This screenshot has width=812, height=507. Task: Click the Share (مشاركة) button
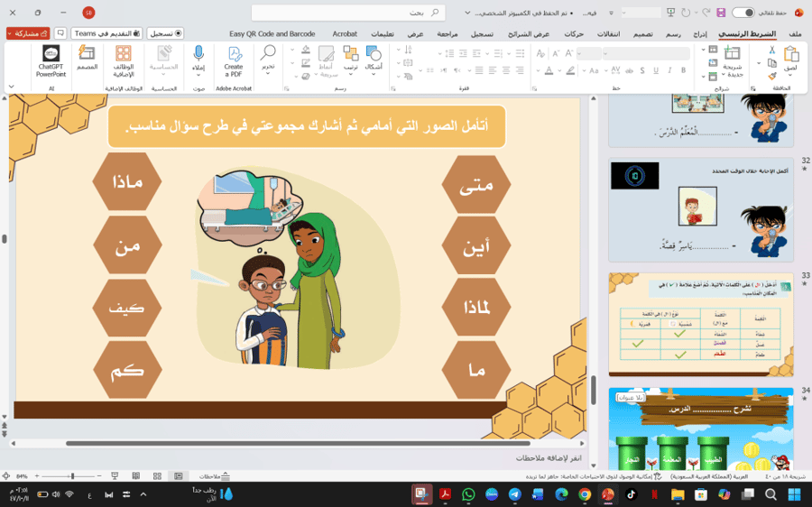[x=28, y=33]
